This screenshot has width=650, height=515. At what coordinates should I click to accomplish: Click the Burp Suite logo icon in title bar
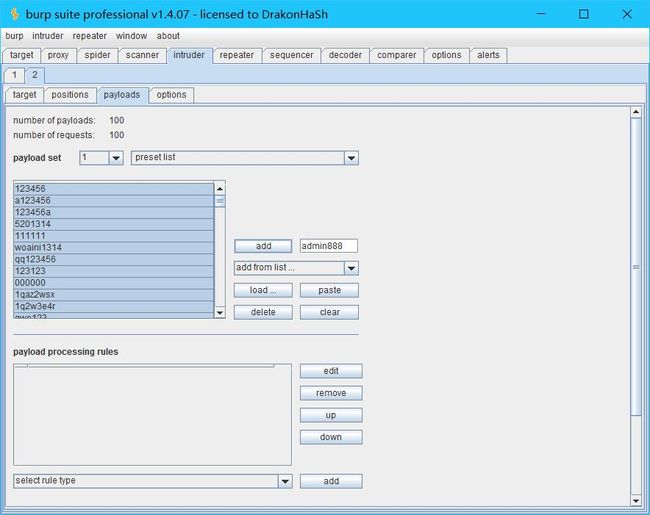point(15,14)
